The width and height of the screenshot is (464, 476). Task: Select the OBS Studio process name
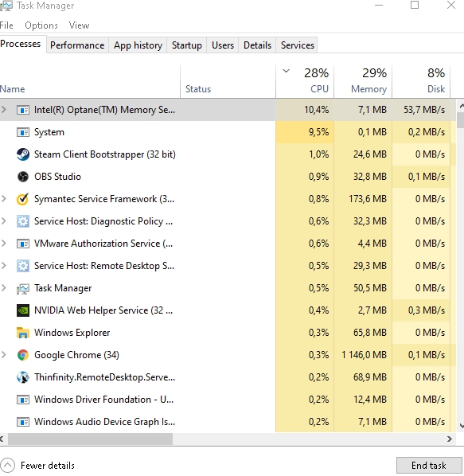(57, 177)
